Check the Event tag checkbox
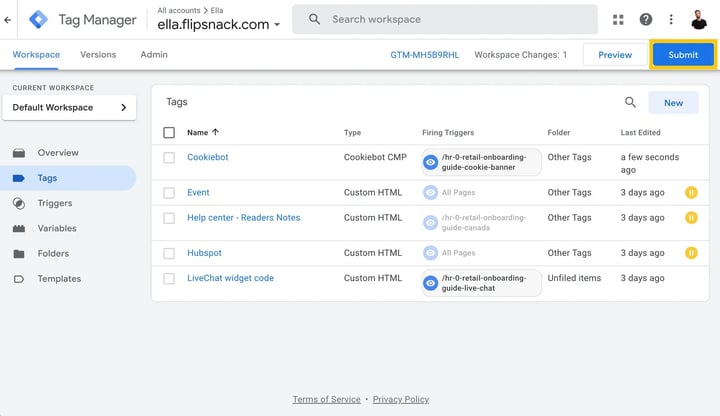 click(x=169, y=193)
